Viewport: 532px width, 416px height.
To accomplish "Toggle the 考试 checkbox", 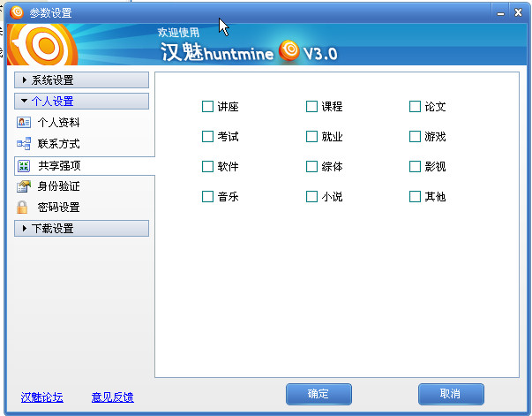I will [x=207, y=137].
